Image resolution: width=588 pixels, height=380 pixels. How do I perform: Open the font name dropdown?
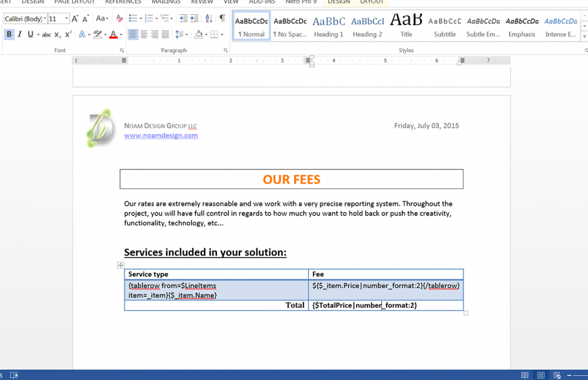coord(45,19)
